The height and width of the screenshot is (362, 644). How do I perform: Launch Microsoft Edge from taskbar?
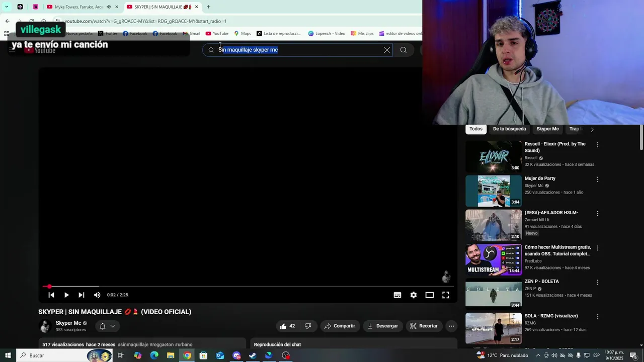click(x=154, y=355)
